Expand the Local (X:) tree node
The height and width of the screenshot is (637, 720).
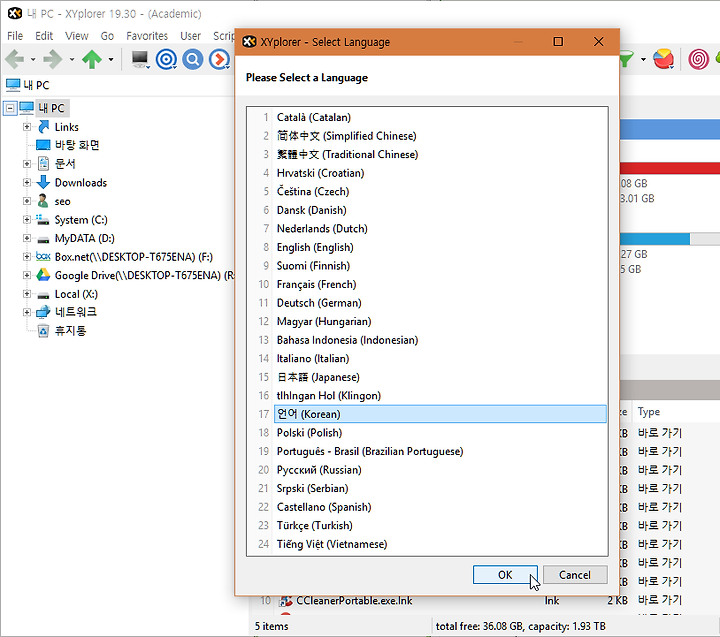pyautogui.click(x=27, y=294)
